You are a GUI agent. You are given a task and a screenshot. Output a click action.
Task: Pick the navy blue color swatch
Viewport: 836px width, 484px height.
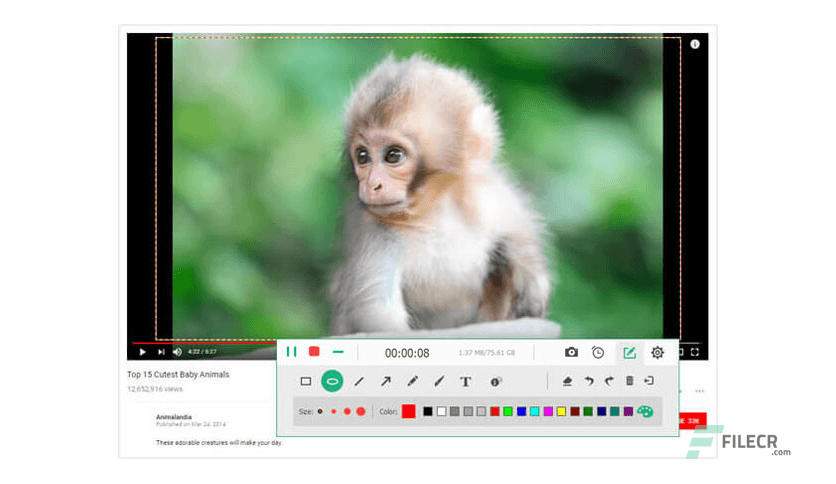point(601,412)
